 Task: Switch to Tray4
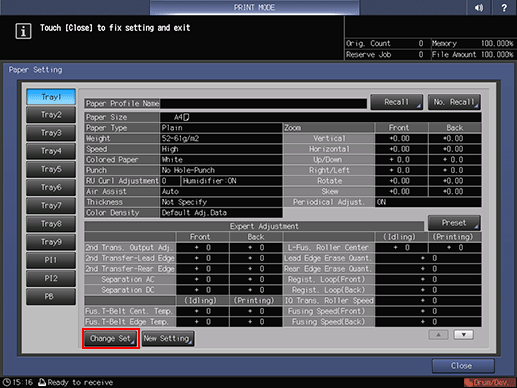click(51, 151)
